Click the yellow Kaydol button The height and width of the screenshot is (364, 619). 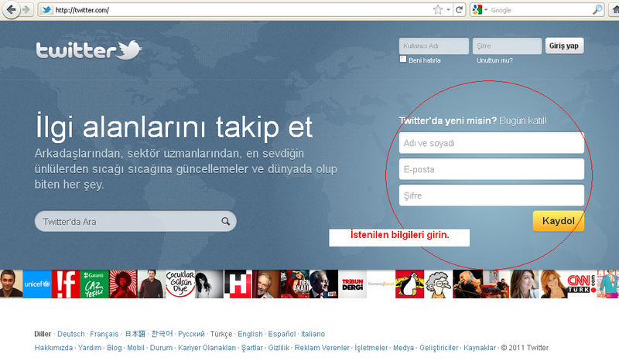[x=558, y=221]
